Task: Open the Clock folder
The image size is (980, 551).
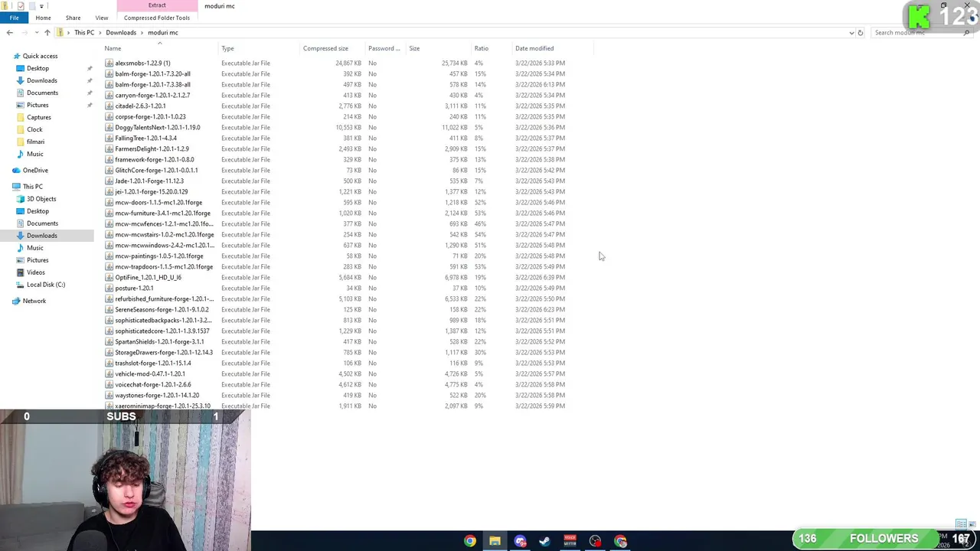Action: click(x=34, y=129)
